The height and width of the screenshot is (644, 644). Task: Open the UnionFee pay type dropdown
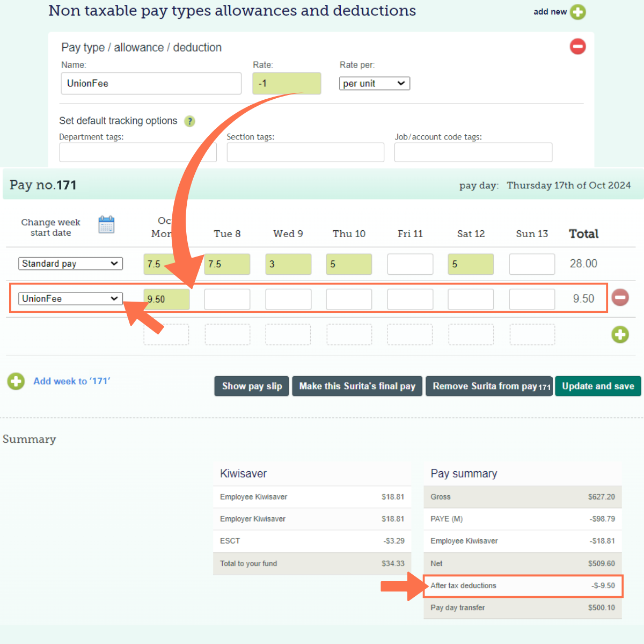tap(70, 298)
